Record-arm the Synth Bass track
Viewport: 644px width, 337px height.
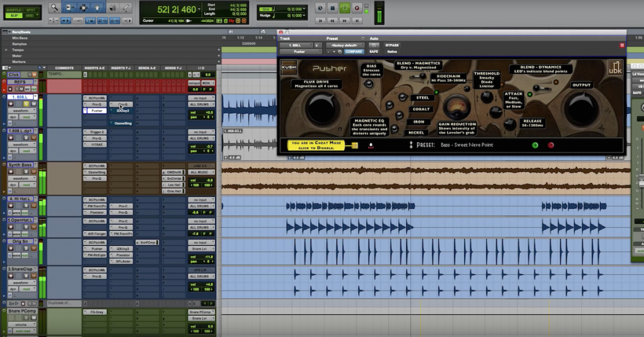pyautogui.click(x=11, y=172)
